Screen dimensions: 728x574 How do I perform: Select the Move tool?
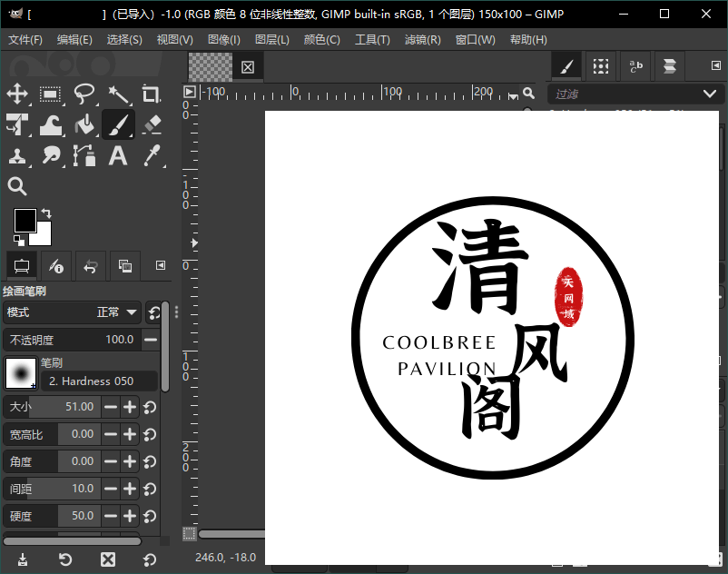point(17,94)
